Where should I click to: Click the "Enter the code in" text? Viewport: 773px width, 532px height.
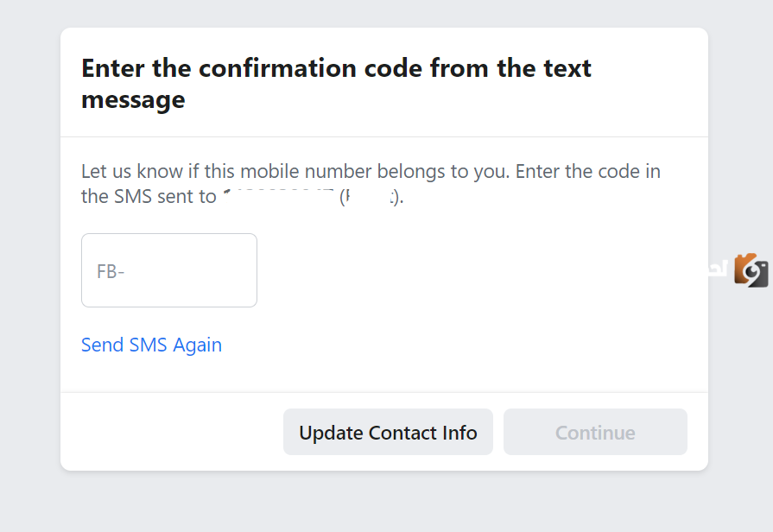coord(588,171)
